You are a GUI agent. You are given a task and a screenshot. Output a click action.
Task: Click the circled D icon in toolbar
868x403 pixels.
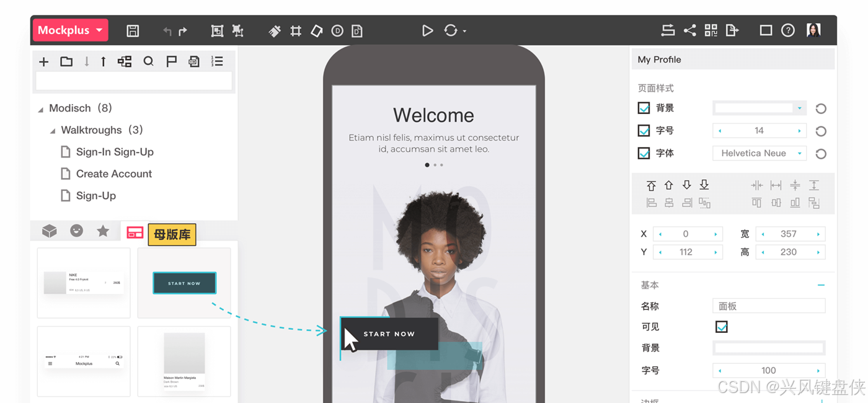(x=337, y=30)
